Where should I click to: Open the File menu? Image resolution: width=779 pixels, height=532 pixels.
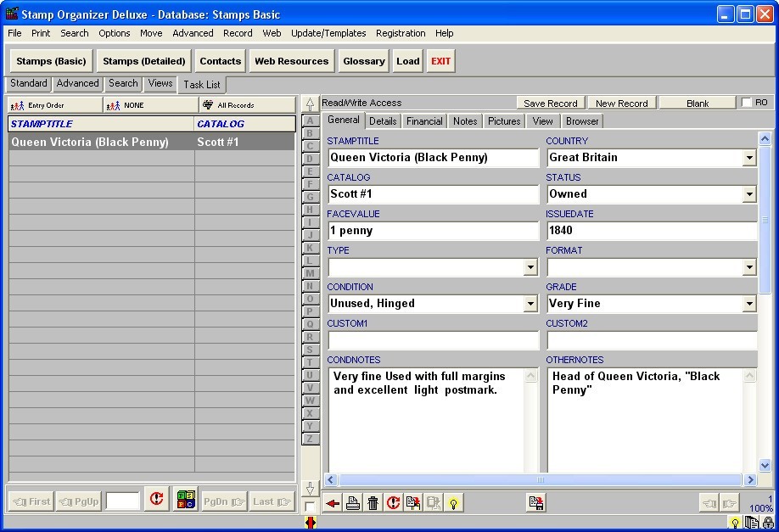[14, 33]
